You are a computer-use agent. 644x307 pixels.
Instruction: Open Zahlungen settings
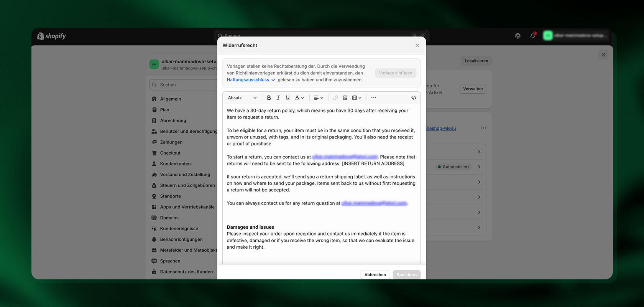[171, 142]
